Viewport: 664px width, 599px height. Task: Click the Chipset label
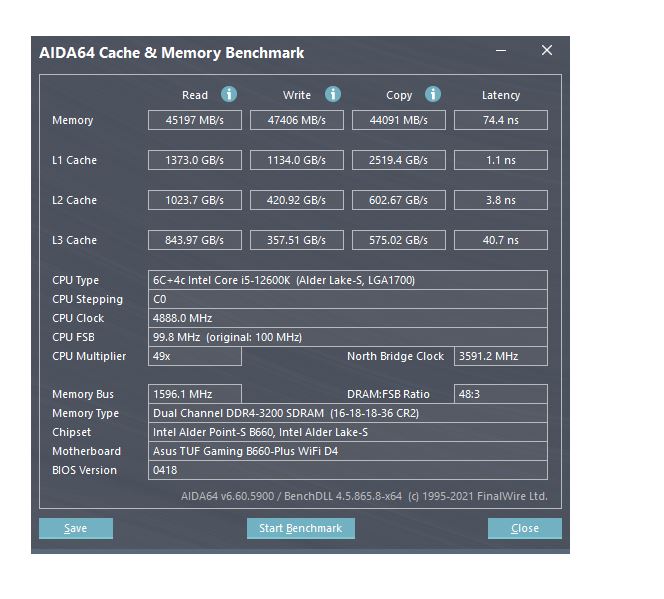pos(72,433)
